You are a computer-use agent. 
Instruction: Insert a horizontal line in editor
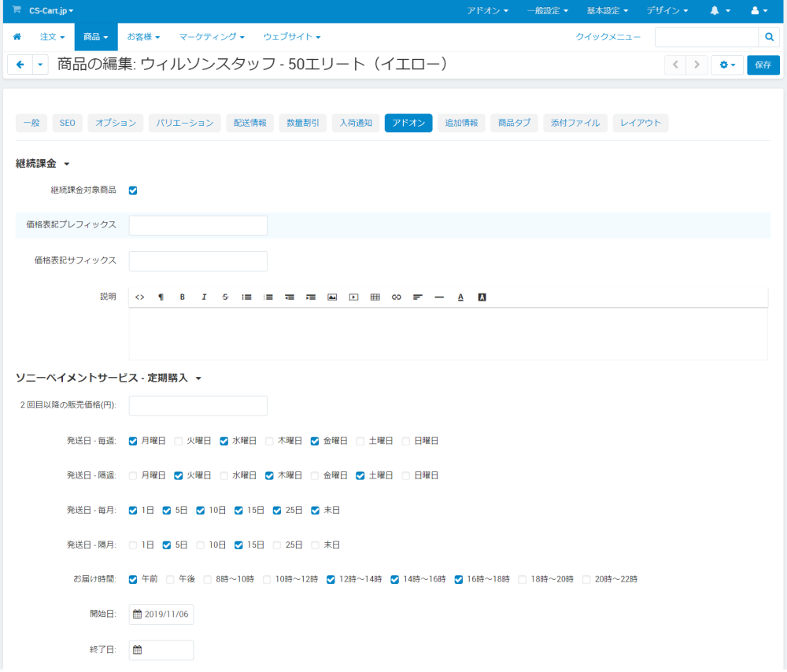coord(439,297)
